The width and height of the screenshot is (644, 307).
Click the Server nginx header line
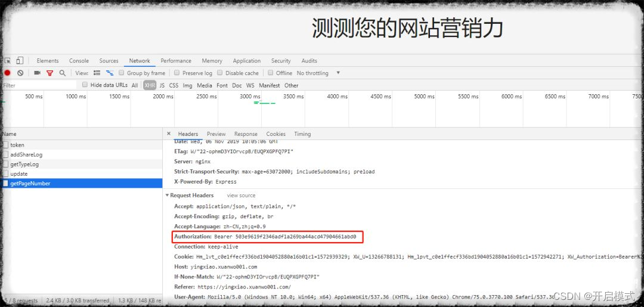[192, 162]
